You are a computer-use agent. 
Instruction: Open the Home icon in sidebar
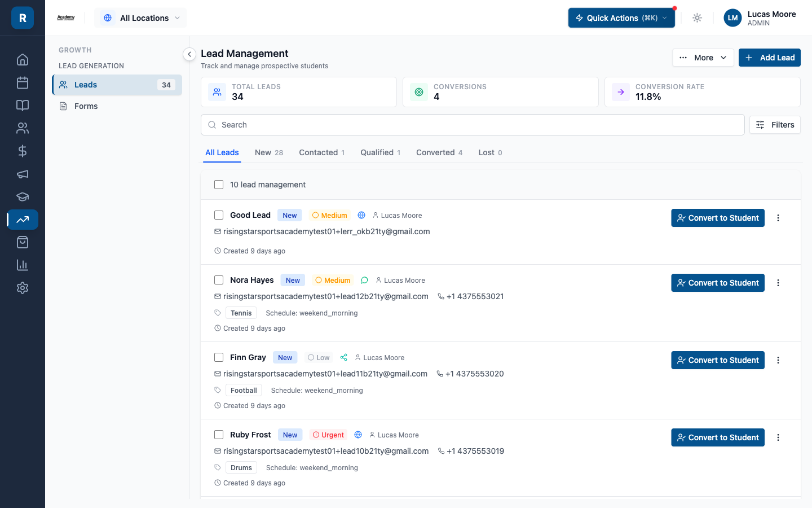tap(23, 60)
